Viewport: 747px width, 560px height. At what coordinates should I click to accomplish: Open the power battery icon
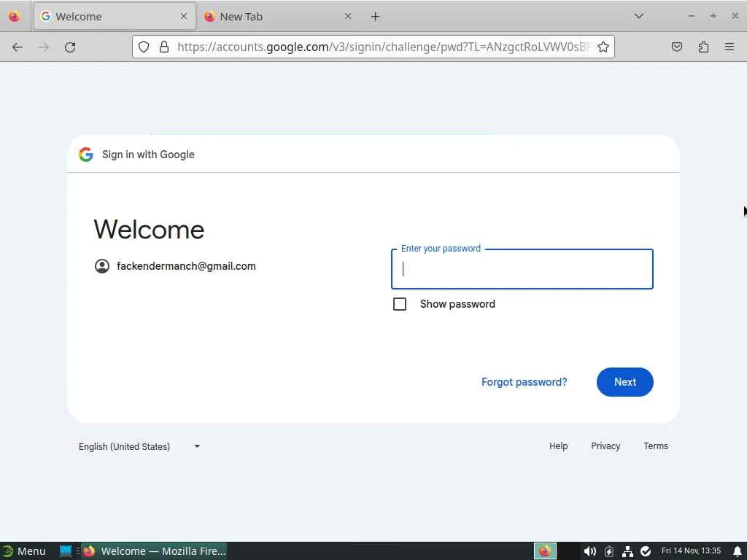(609, 551)
